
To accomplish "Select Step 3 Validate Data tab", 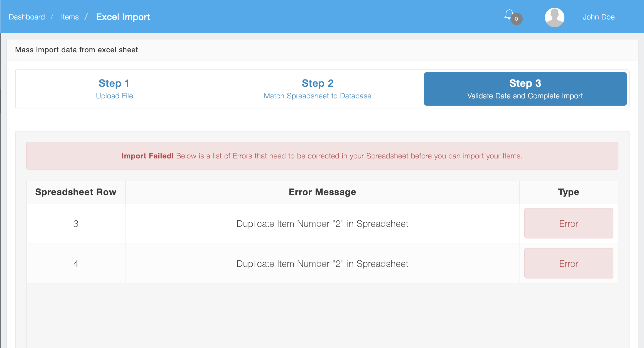I will (x=525, y=89).
